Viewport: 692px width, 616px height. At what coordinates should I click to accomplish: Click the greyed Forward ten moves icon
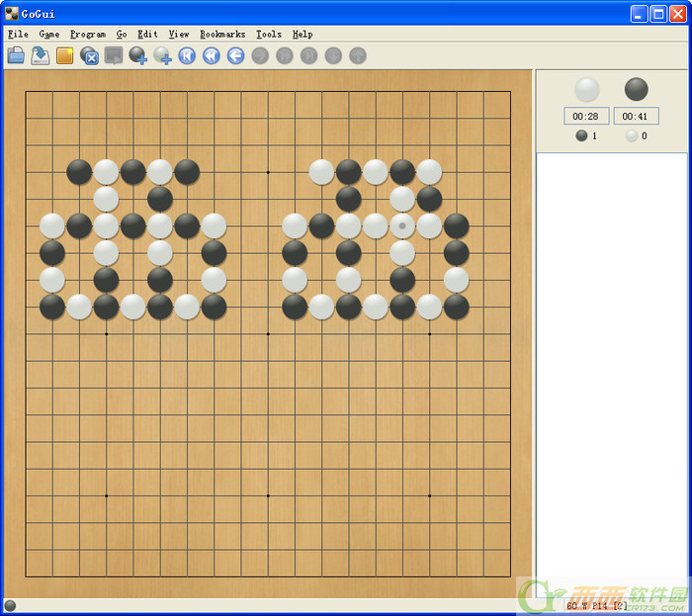(285, 56)
